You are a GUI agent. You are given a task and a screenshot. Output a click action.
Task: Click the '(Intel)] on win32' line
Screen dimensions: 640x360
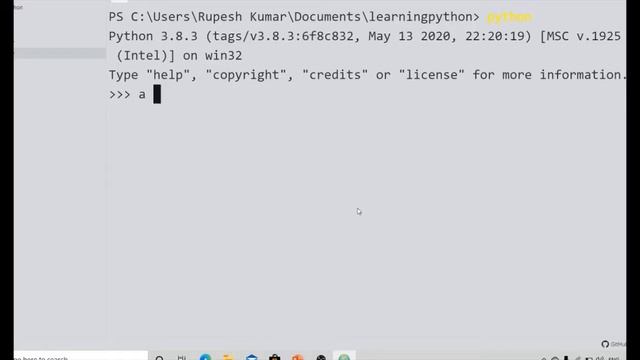coord(179,56)
